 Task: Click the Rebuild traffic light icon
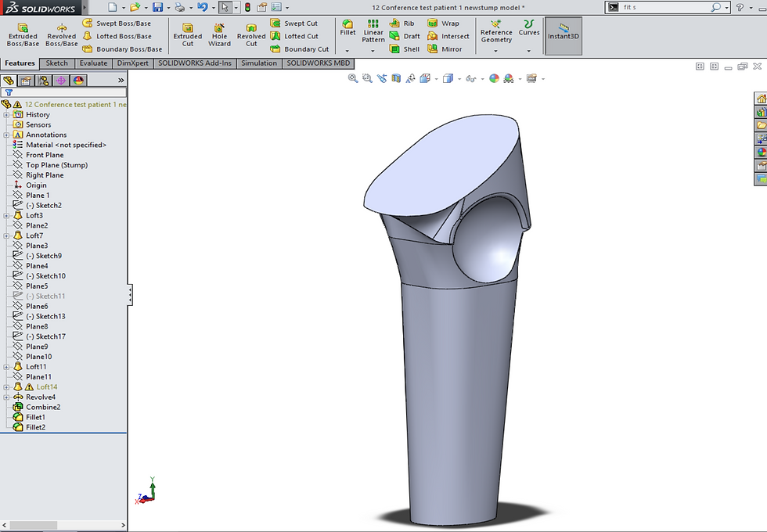[247, 7]
